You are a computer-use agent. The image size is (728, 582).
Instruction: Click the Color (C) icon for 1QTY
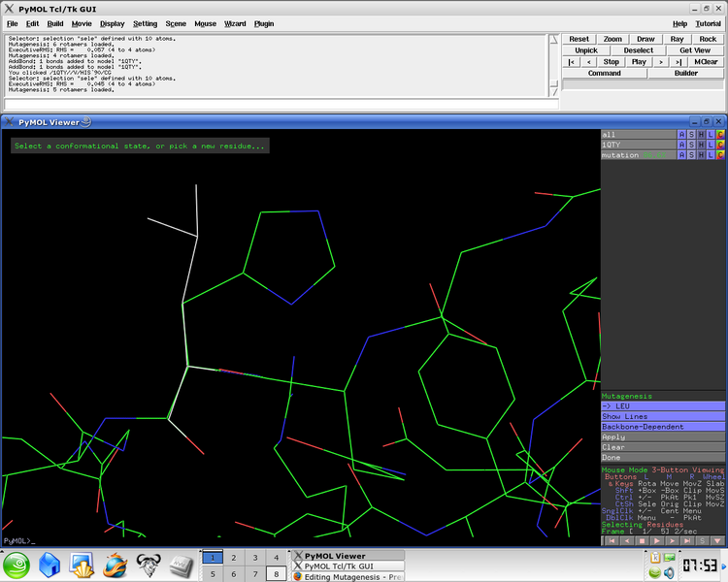coord(720,145)
